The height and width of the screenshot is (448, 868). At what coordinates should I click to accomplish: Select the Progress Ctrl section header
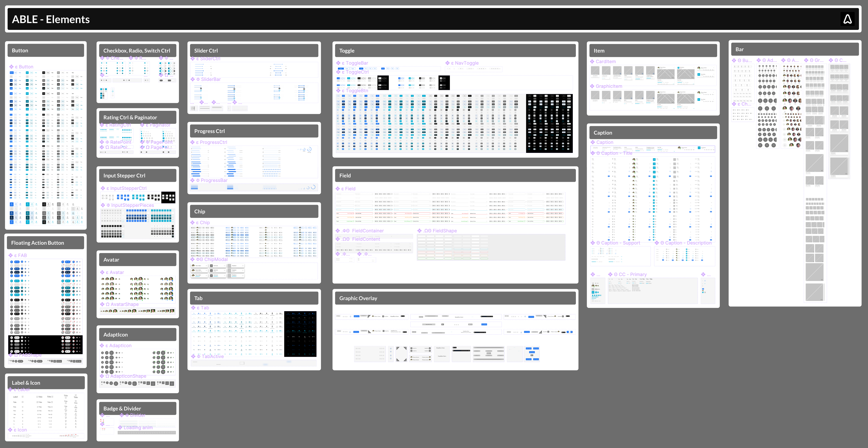coord(254,131)
